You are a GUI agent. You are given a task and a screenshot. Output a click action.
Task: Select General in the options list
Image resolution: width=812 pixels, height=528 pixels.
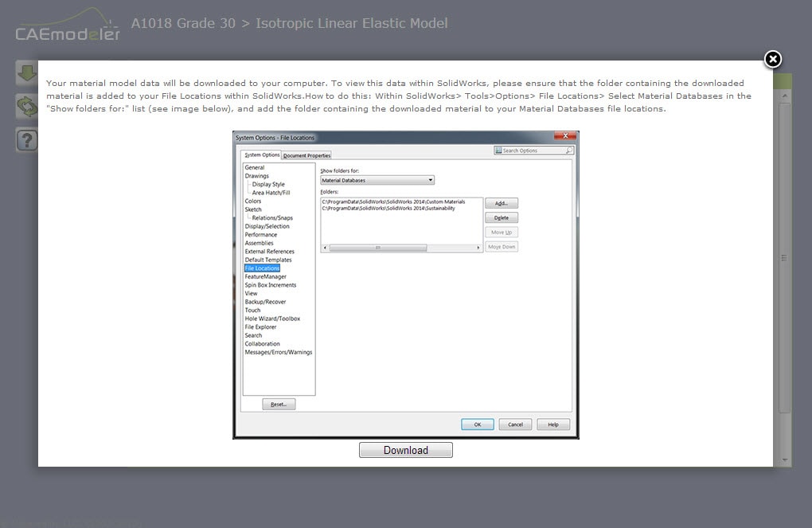click(x=254, y=167)
